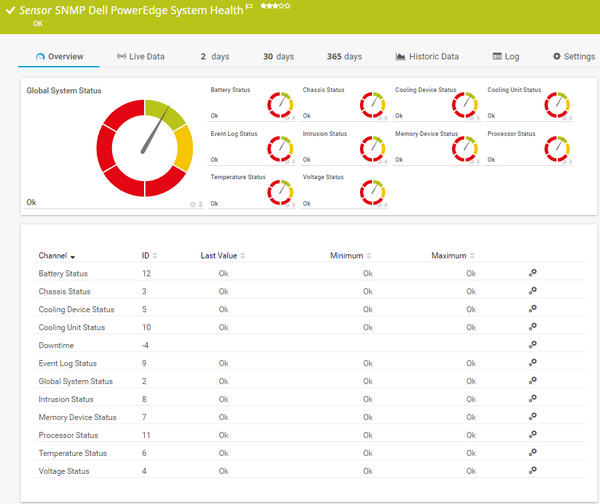Click the small gear under Global System Status gauge
600x504 pixels.
193,205
